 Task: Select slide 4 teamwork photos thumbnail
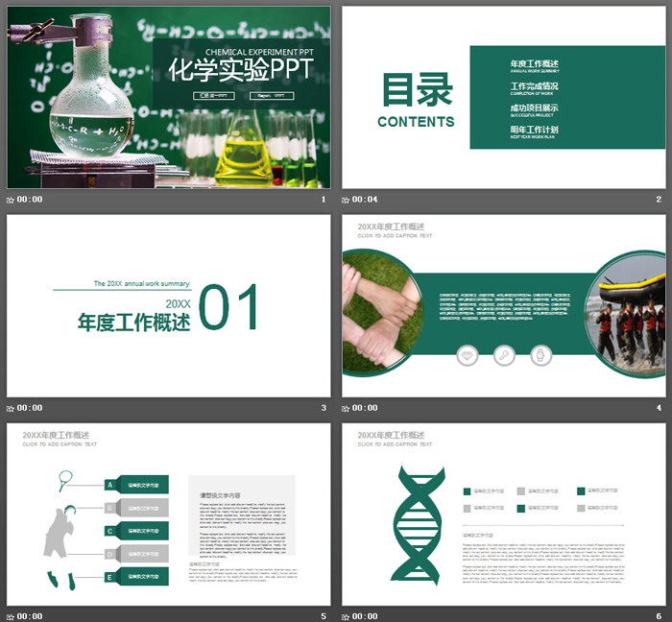[504, 306]
